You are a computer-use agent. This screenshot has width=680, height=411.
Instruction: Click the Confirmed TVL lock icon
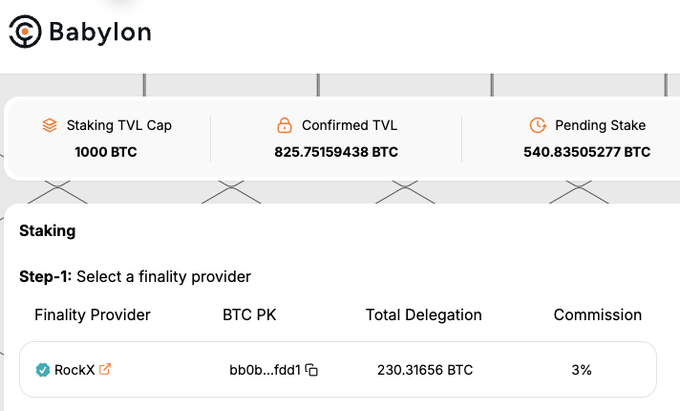(283, 126)
